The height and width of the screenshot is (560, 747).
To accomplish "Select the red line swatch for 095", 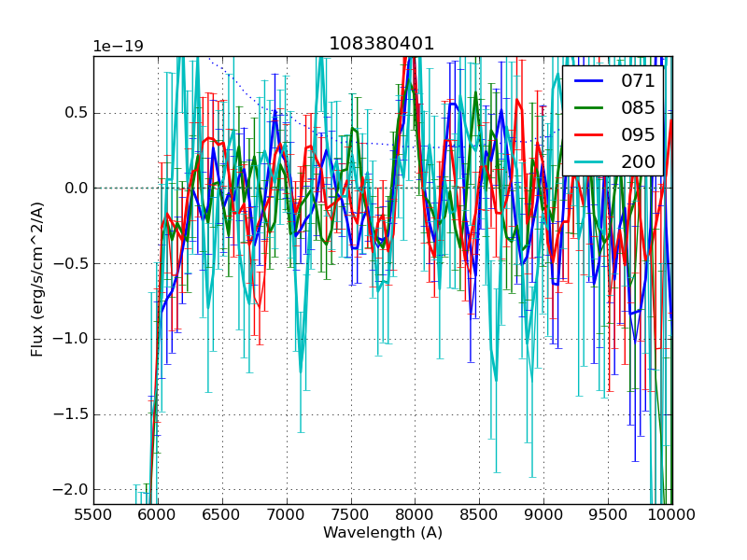I will (589, 134).
